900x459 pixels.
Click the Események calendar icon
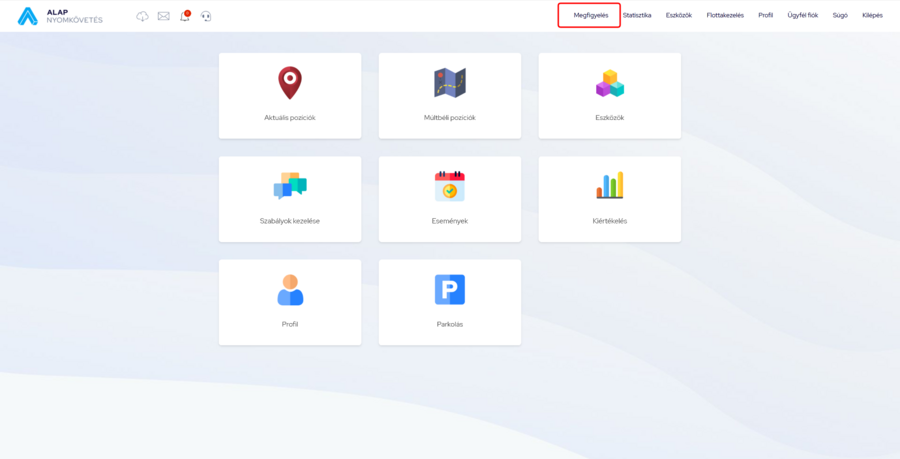coord(450,186)
